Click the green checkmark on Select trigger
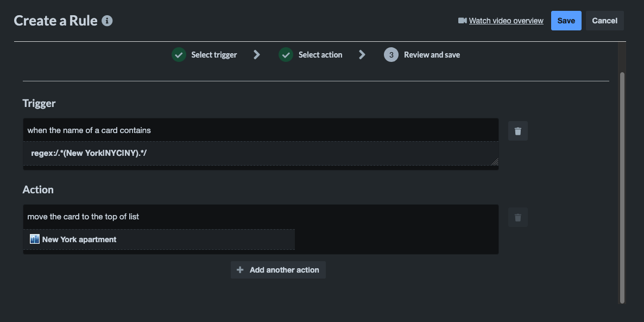This screenshot has width=644, height=322. (179, 54)
